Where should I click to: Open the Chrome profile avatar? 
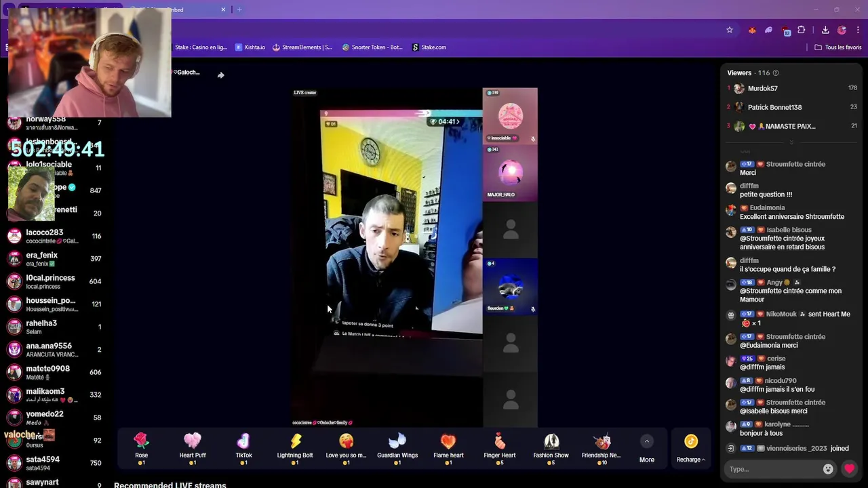(x=842, y=30)
